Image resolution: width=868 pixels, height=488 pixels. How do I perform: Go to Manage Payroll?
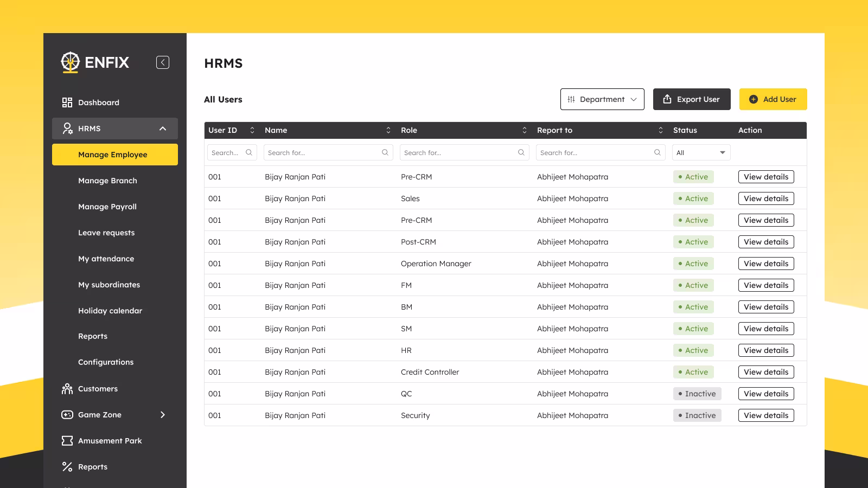coord(107,207)
